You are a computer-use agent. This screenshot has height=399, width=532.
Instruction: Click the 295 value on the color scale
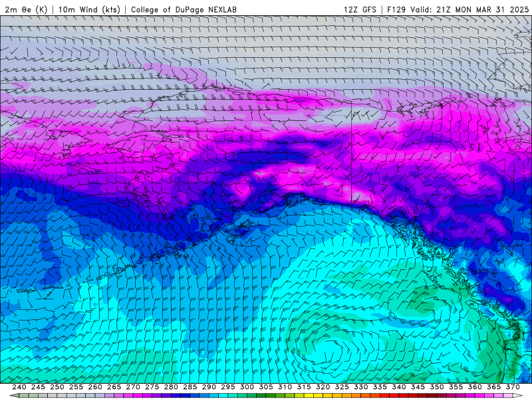tap(228, 387)
